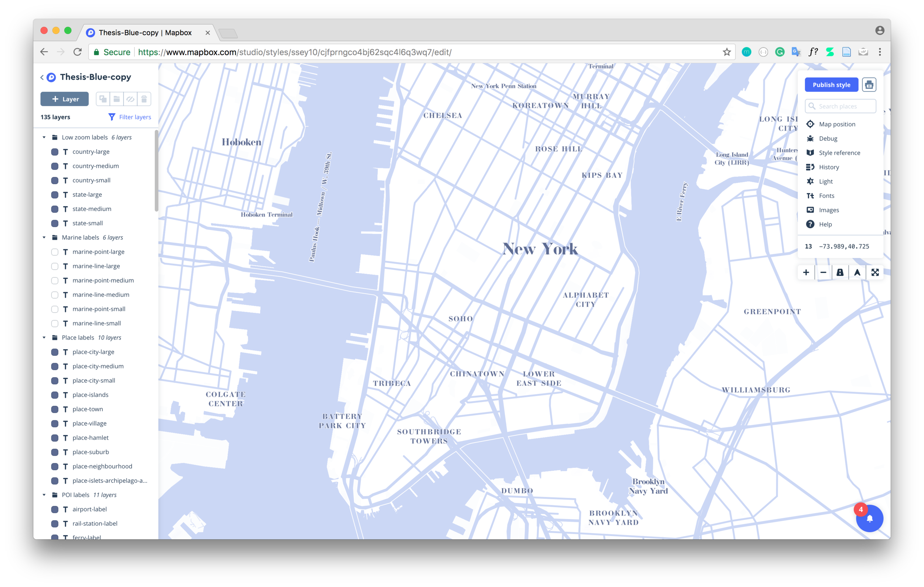The width and height of the screenshot is (924, 587).
Task: Open a new browser tab
Action: tap(229, 33)
